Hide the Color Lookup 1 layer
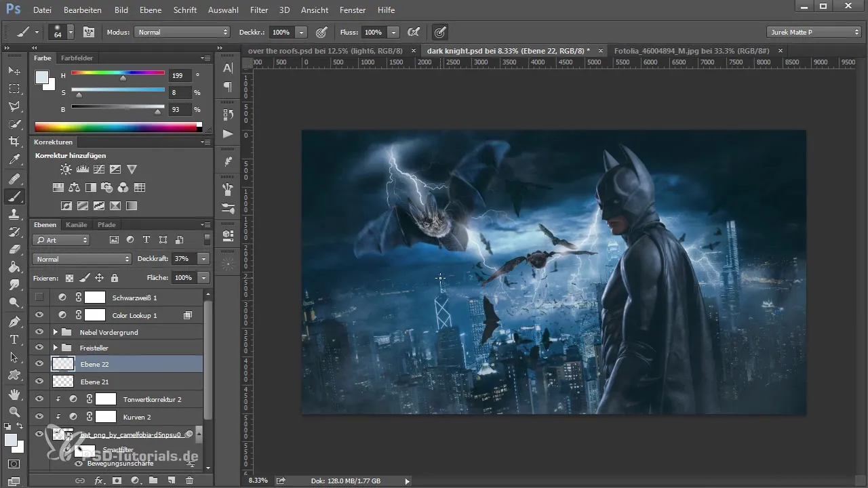This screenshot has height=488, width=868. pos(39,315)
